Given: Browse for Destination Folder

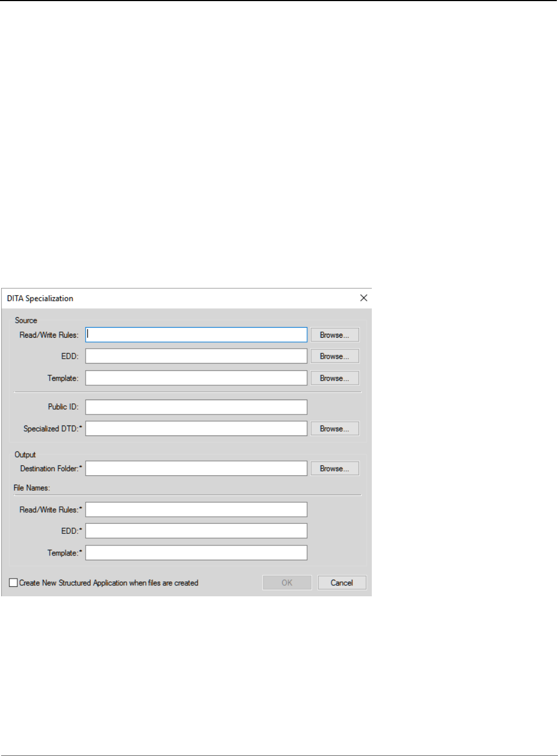Looking at the screenshot, I should (x=335, y=469).
